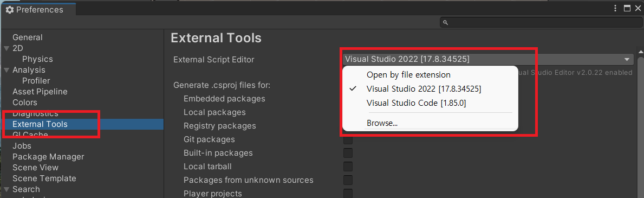
Task: Click the Preferences gear icon in tab
Action: tap(9, 9)
